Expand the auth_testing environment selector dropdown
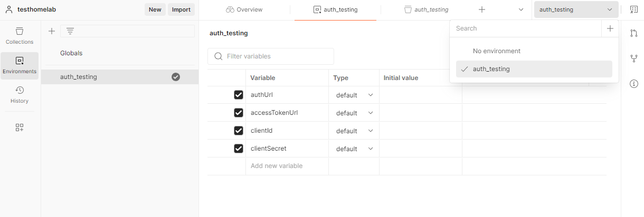Screen dimensions: 644x217 (575, 9)
